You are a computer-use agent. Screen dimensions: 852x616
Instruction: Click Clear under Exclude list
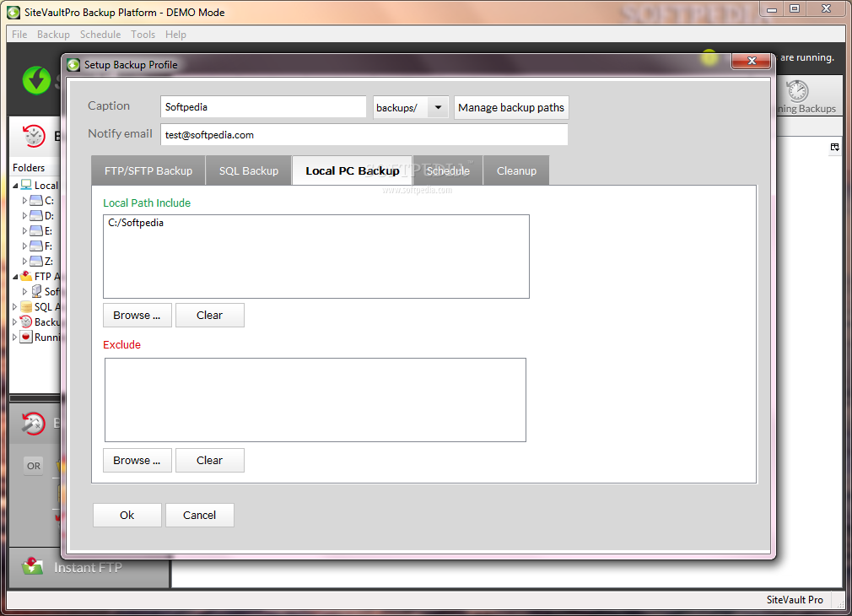[x=210, y=461]
